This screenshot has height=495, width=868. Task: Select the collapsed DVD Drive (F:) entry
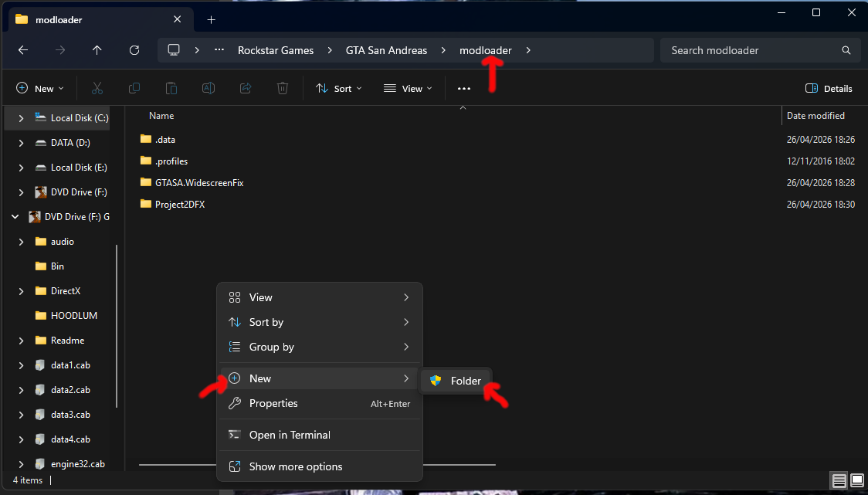(71, 192)
